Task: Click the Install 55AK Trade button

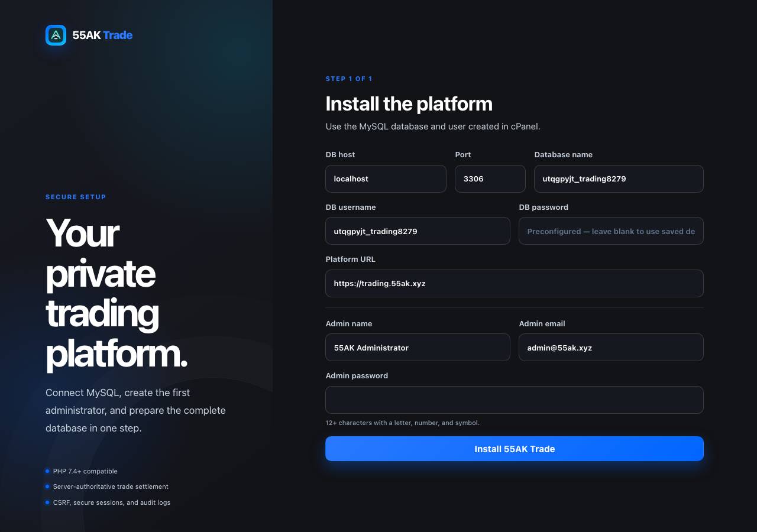Action: pos(515,449)
